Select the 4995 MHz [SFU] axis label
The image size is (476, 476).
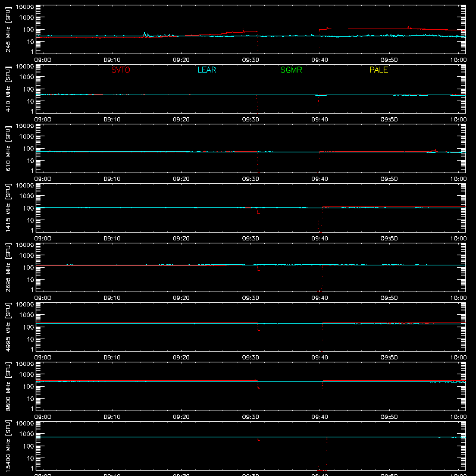pyautogui.click(x=8, y=327)
